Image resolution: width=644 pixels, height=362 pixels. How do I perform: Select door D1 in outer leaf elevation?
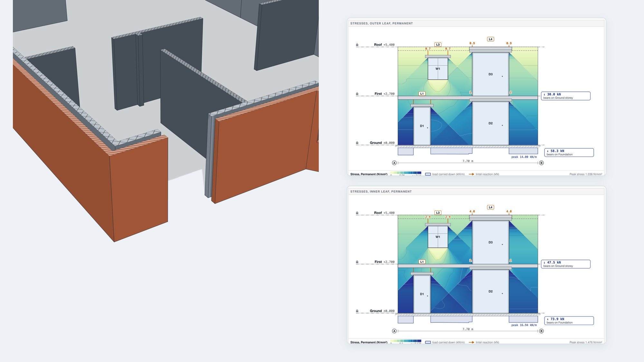pyautogui.click(x=422, y=126)
